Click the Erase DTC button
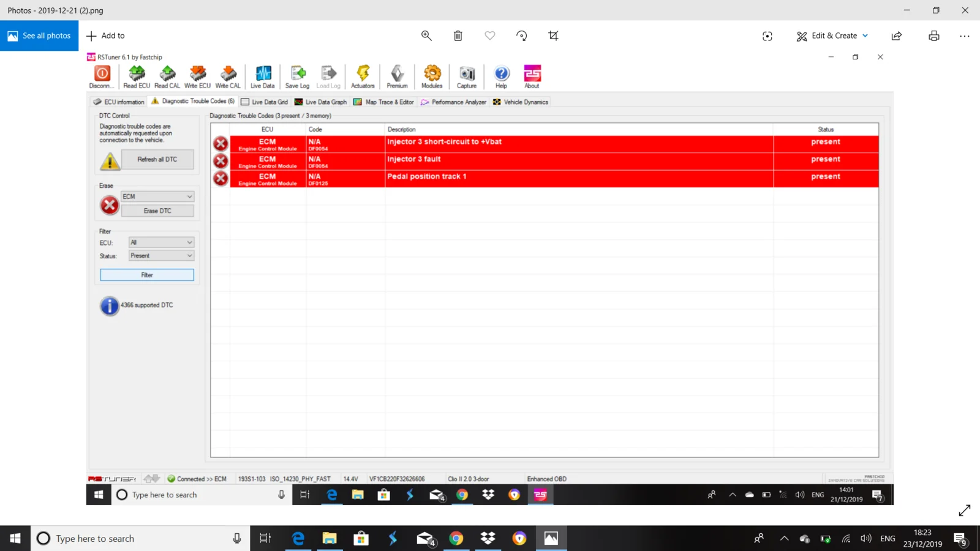Viewport: 980px width, 551px height. coord(157,211)
